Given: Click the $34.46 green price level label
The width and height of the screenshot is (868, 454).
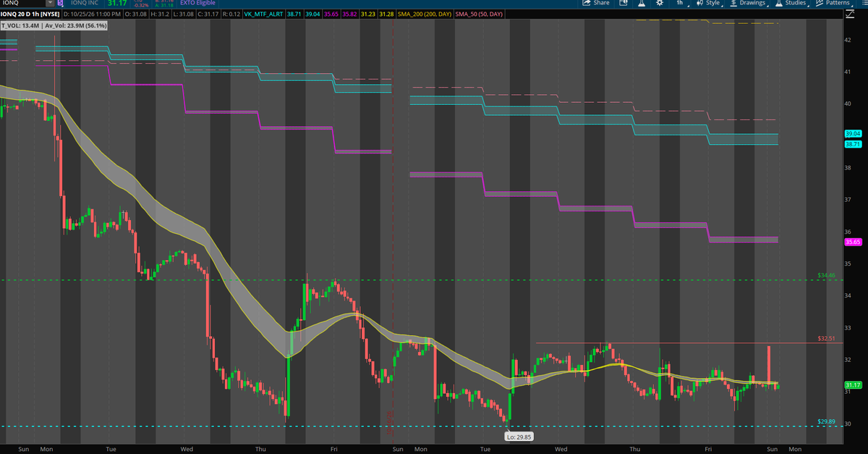Looking at the screenshot, I should (x=826, y=276).
